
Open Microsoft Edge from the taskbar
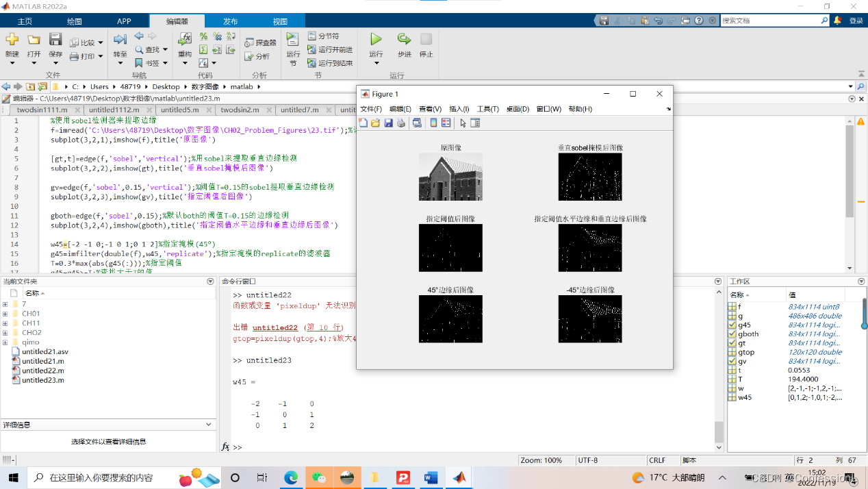(x=291, y=477)
